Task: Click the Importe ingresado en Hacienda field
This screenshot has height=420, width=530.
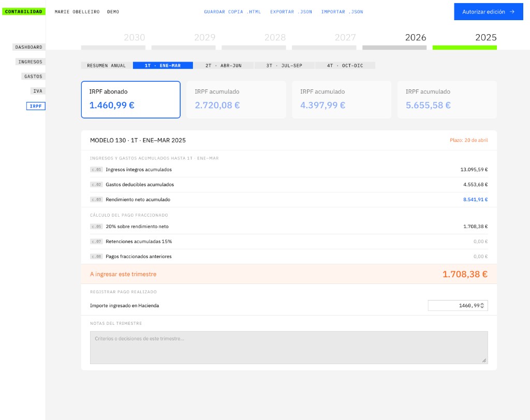Action: (x=458, y=306)
